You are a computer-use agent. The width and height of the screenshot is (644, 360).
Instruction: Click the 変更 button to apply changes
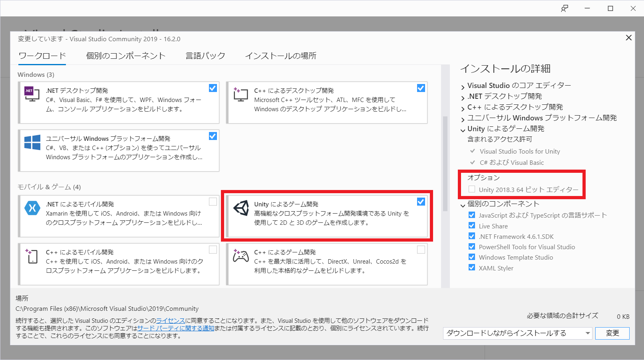point(612,333)
